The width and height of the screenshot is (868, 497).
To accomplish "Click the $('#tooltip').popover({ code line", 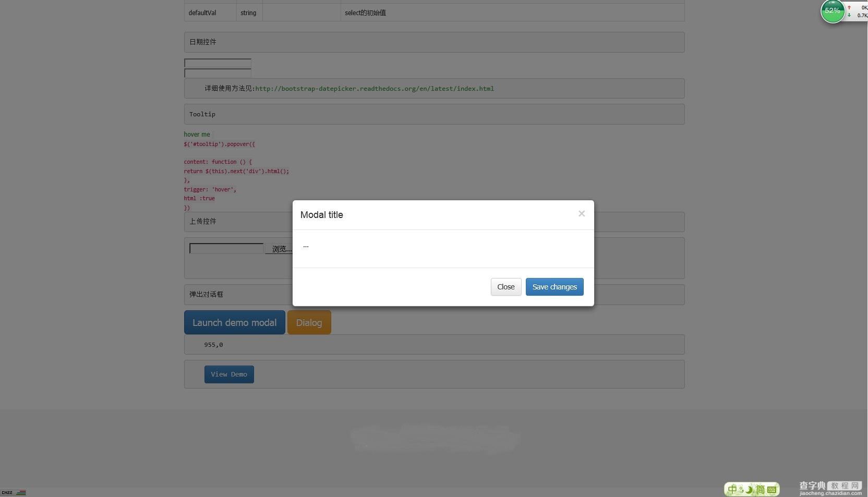I will pyautogui.click(x=219, y=144).
